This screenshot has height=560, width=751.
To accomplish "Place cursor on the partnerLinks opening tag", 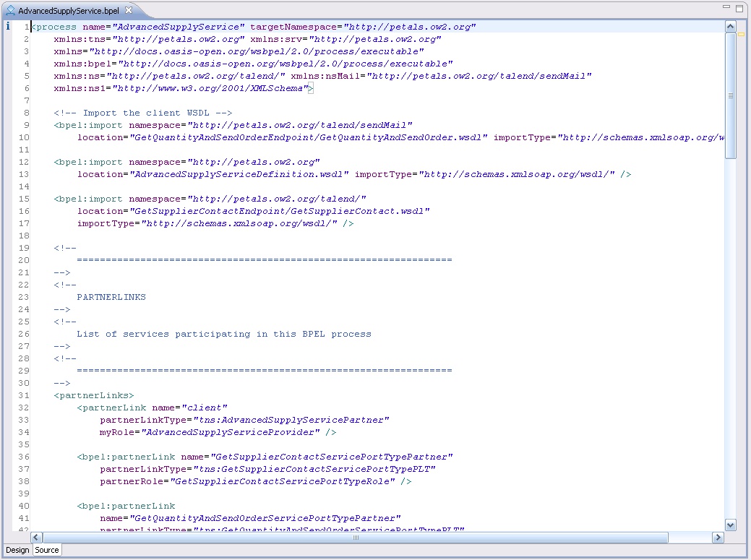I will point(94,395).
